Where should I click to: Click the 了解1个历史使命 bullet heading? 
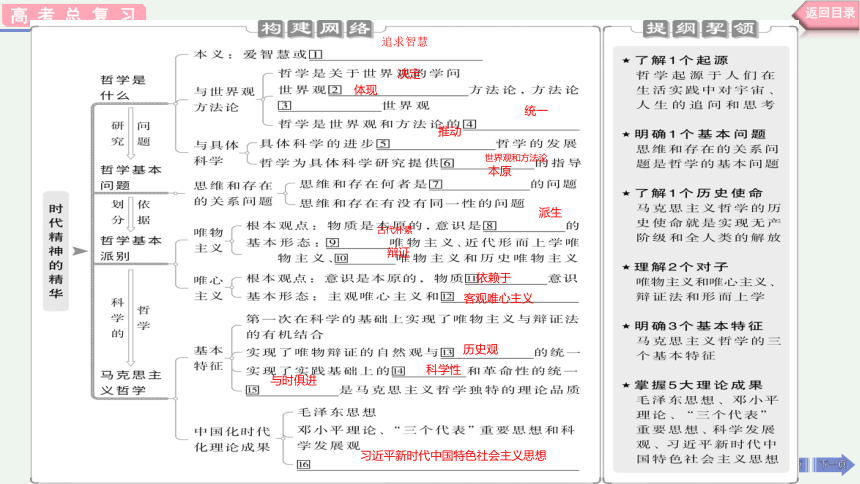699,193
